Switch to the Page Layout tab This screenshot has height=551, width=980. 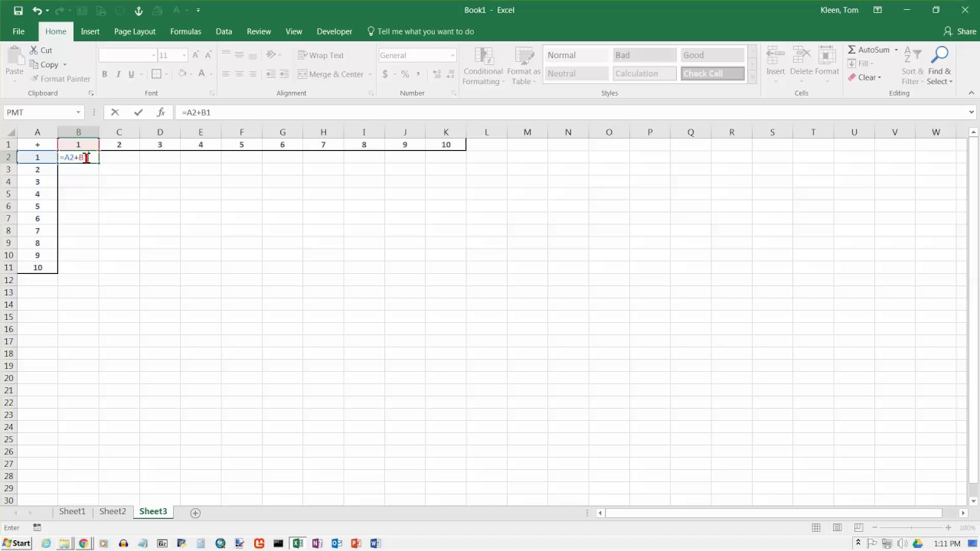click(x=135, y=31)
